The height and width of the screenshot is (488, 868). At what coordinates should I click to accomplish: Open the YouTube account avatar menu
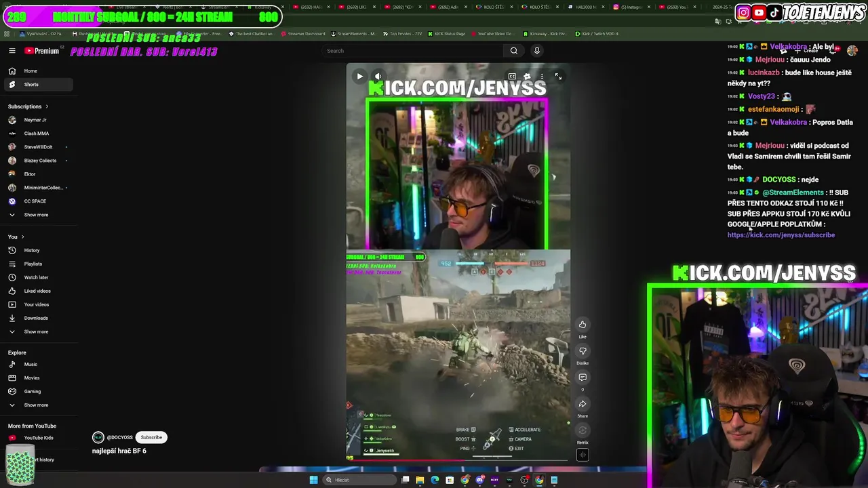(852, 51)
